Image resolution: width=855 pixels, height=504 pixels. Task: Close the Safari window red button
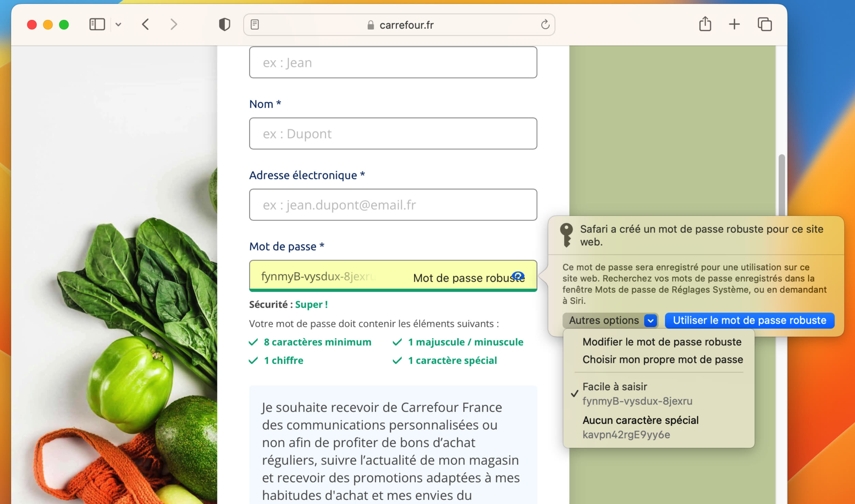click(32, 25)
